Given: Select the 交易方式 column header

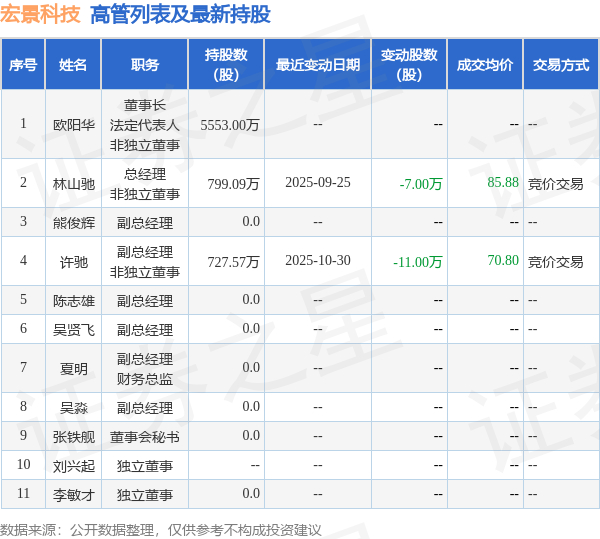Looking at the screenshot, I should [561, 65].
